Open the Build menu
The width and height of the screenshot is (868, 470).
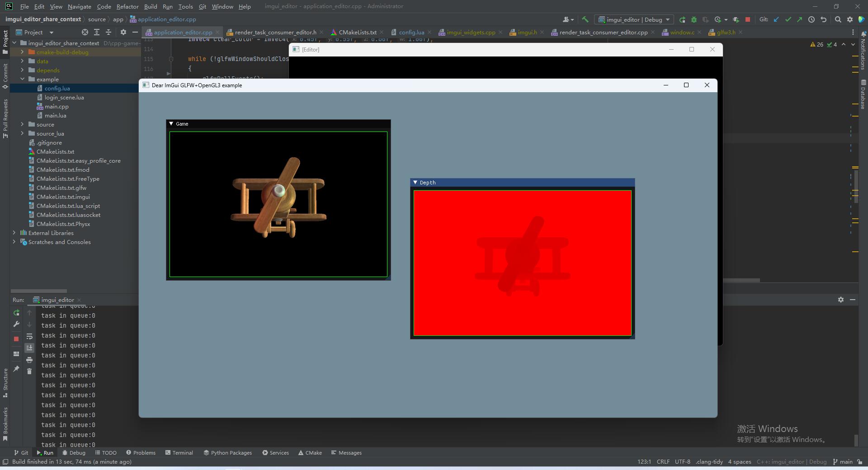point(151,6)
